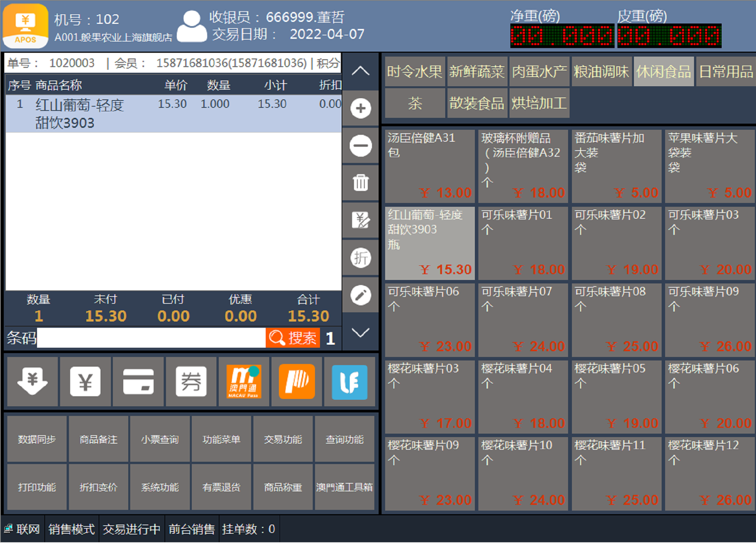Choose the 券 coupon payment icon
The image size is (756, 543).
click(191, 381)
